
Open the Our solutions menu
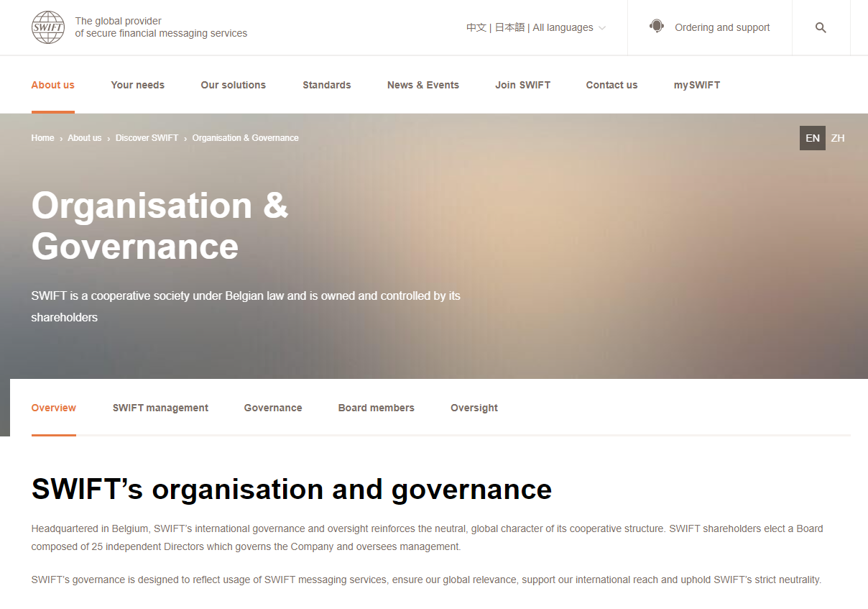pyautogui.click(x=233, y=85)
